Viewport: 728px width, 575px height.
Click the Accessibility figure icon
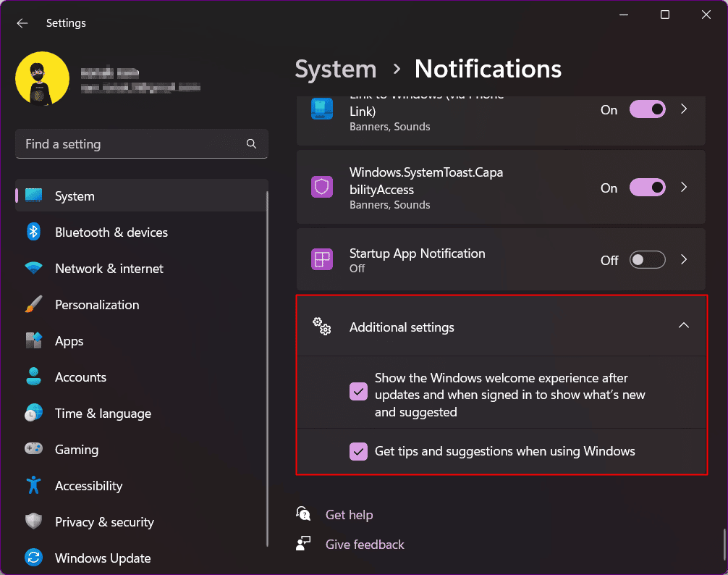coord(33,485)
